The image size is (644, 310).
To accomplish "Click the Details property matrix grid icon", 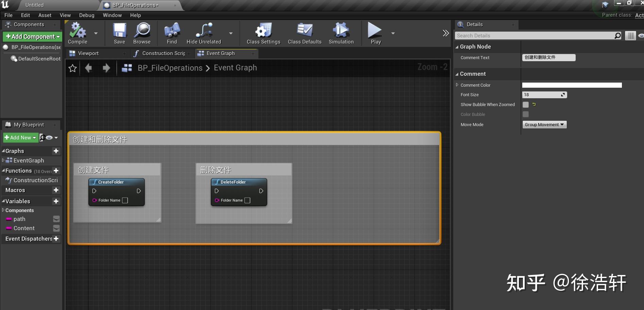I will pos(630,36).
